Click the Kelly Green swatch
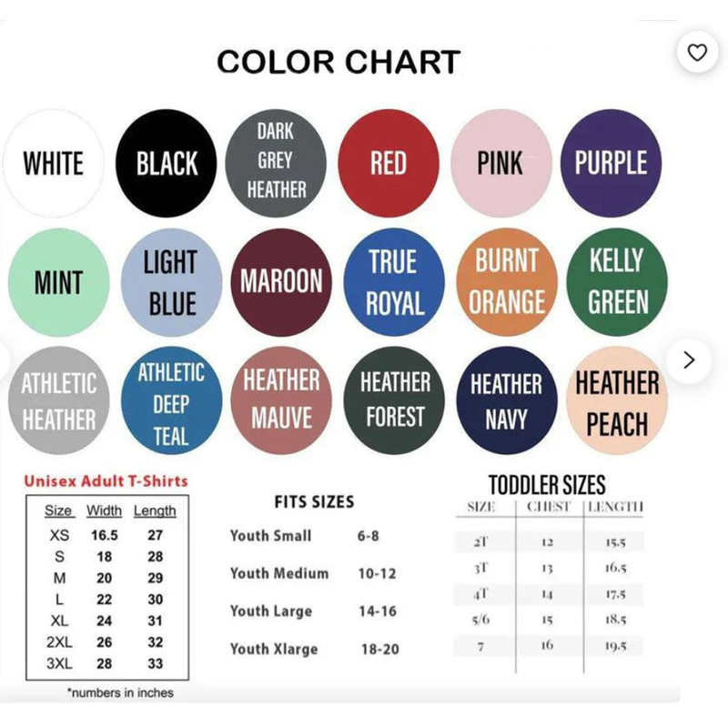728x728 pixels. (618, 282)
